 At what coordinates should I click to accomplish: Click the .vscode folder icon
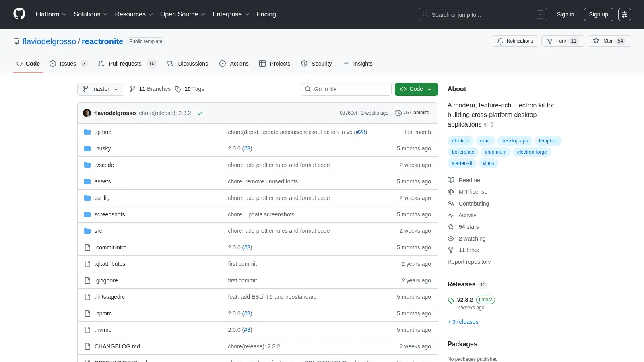coord(87,165)
